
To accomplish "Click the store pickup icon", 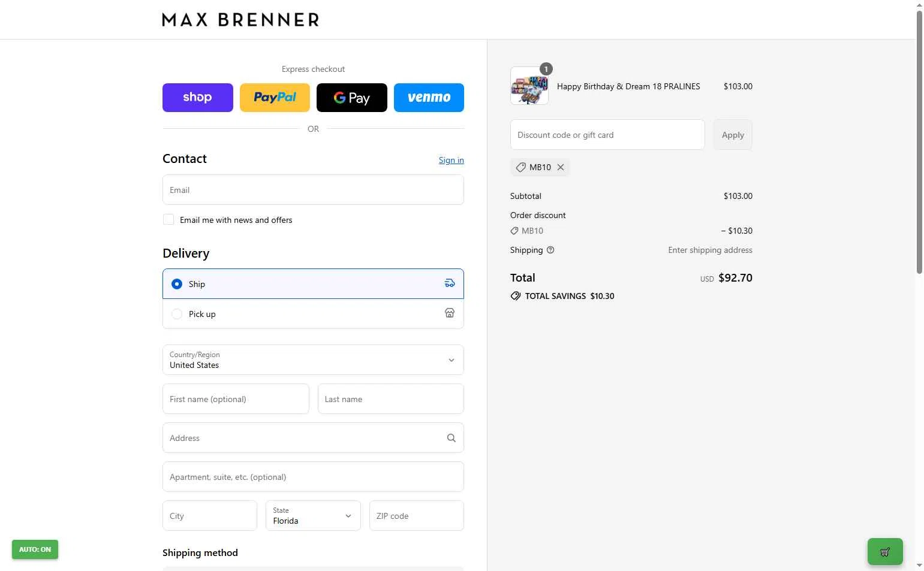I will (450, 313).
